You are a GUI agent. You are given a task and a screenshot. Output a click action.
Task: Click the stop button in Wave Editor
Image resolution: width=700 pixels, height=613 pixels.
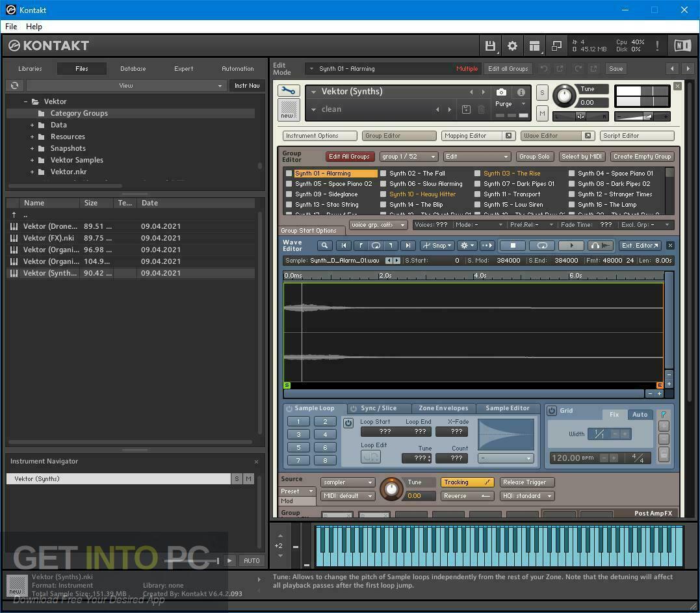(x=513, y=245)
